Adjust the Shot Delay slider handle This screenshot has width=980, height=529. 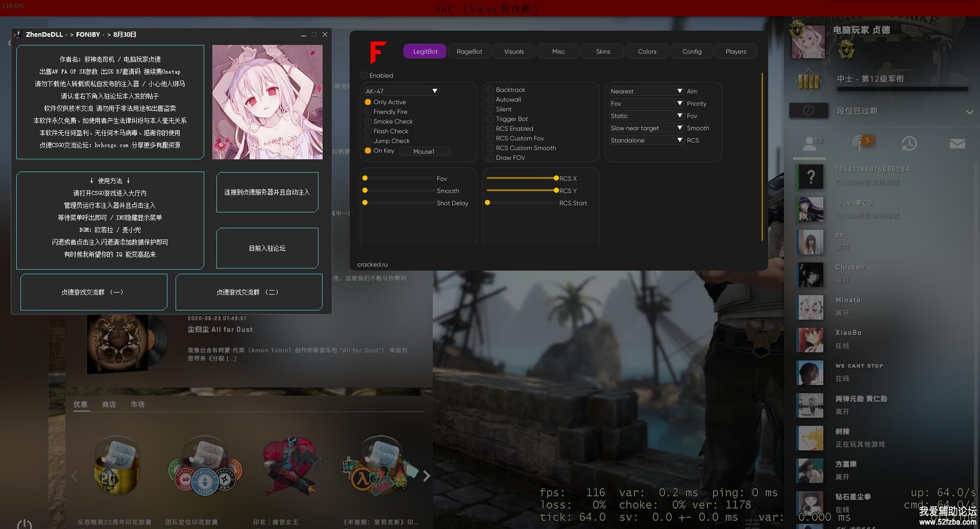(x=365, y=203)
